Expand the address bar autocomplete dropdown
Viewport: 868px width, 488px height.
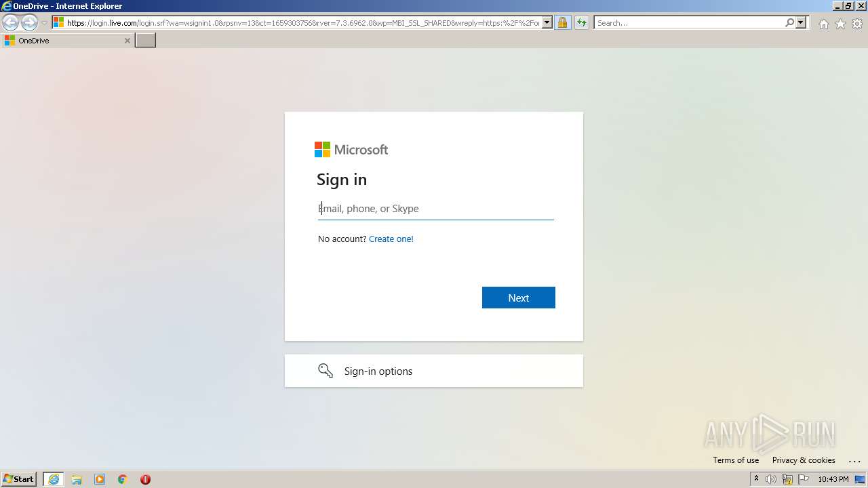tap(547, 23)
